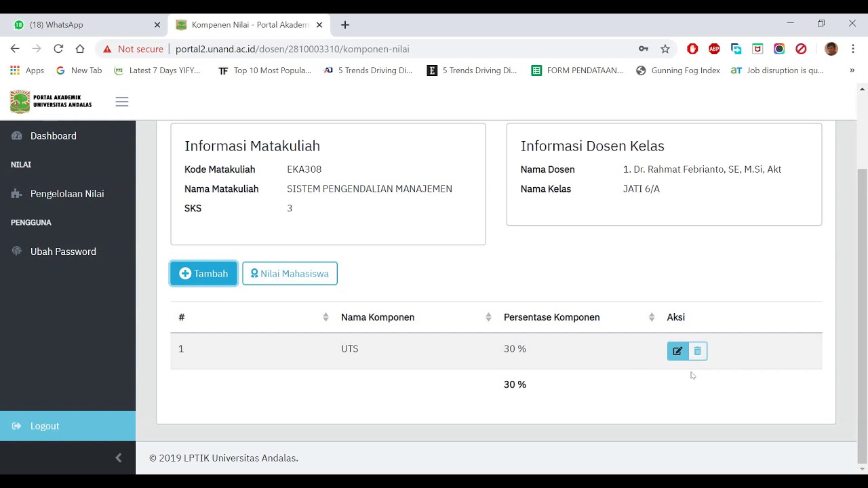Open Dashboard in the sidebar

tap(54, 136)
